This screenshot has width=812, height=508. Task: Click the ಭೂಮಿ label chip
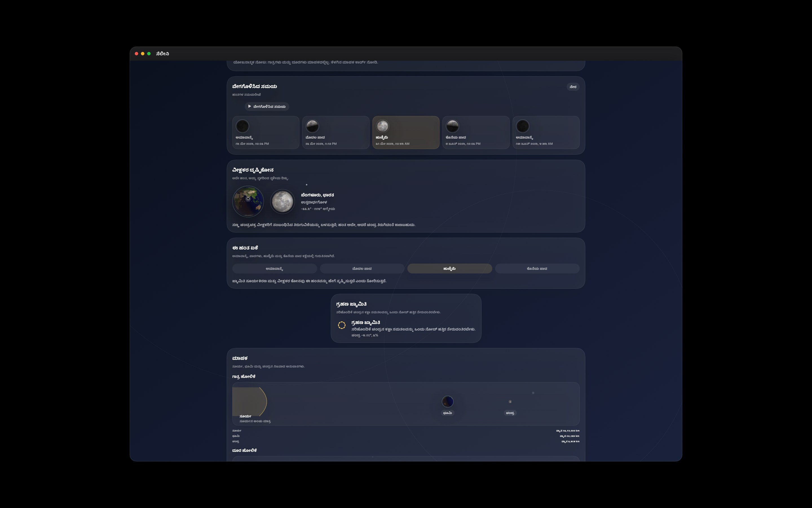click(x=448, y=413)
